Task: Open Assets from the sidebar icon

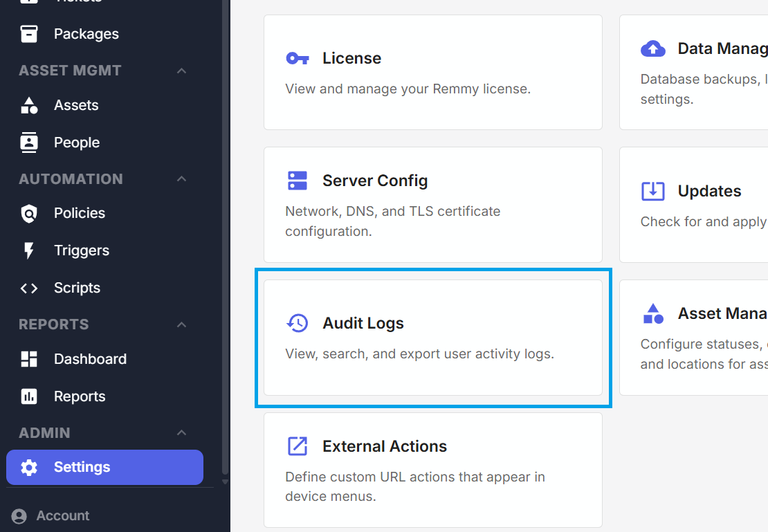Action: [28, 104]
